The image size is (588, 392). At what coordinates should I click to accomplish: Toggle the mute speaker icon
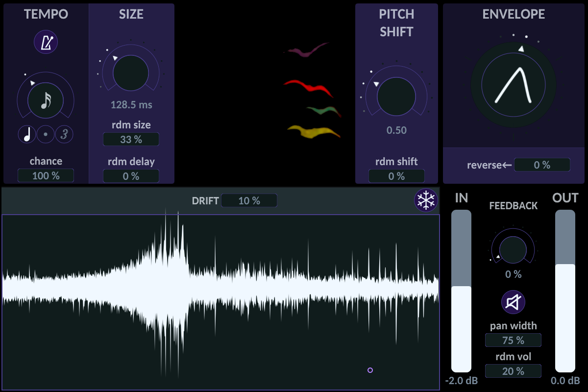click(513, 302)
